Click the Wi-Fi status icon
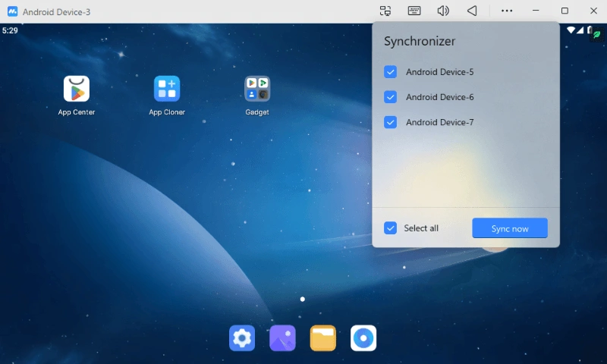Viewport: 607px width, 364px height. pos(571,30)
